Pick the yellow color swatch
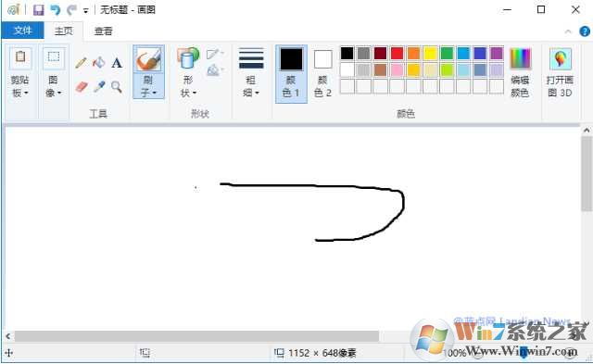593x364 pixels. (x=430, y=53)
